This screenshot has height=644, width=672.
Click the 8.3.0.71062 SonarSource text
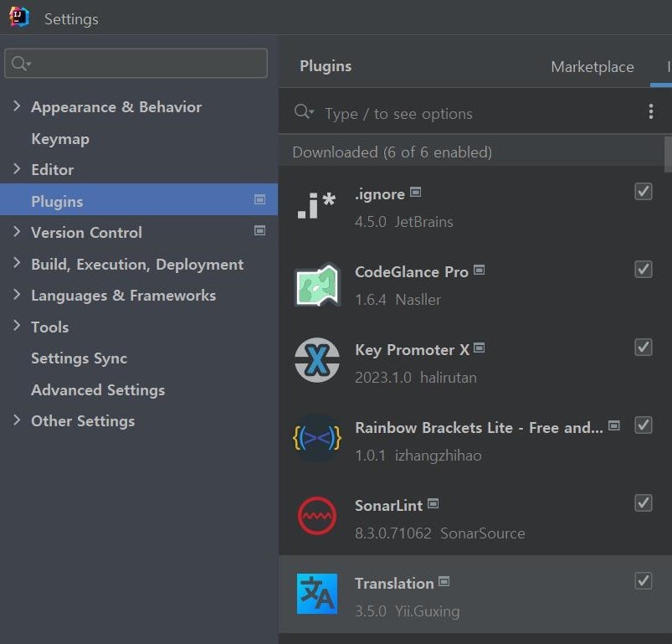[x=439, y=533]
